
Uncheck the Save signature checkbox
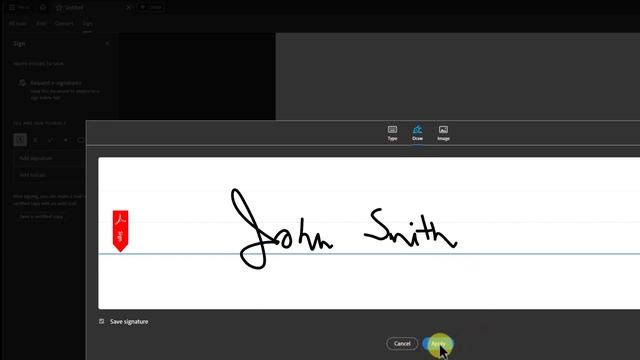[x=102, y=321]
